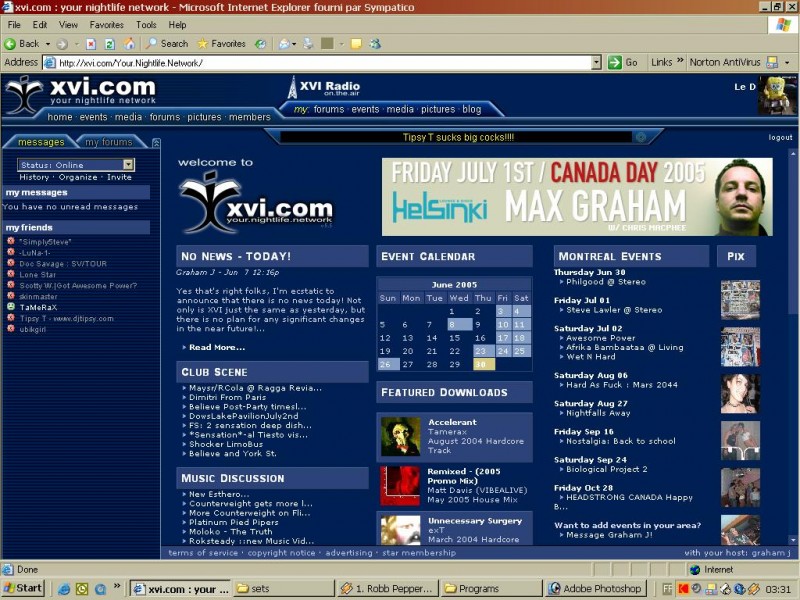Image resolution: width=800 pixels, height=600 pixels.
Task: Go to the browser Home page icon
Action: click(130, 44)
